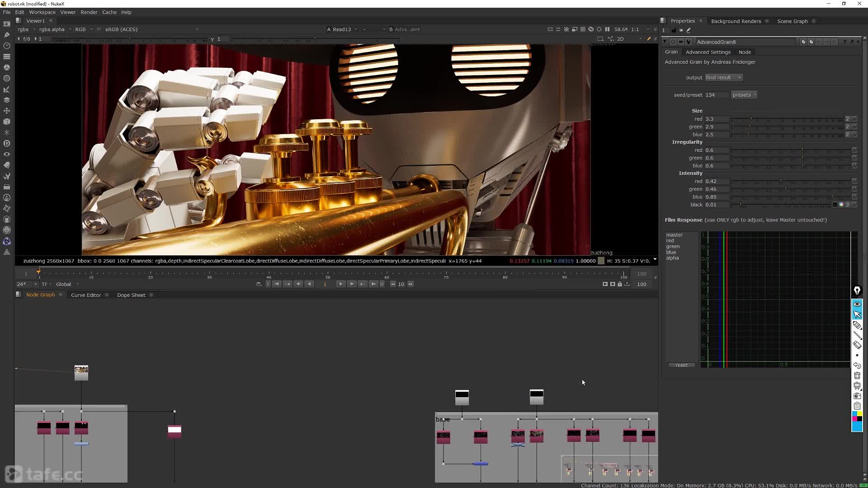
Task: Open the 3D nodes cube icon
Action: 7,122
